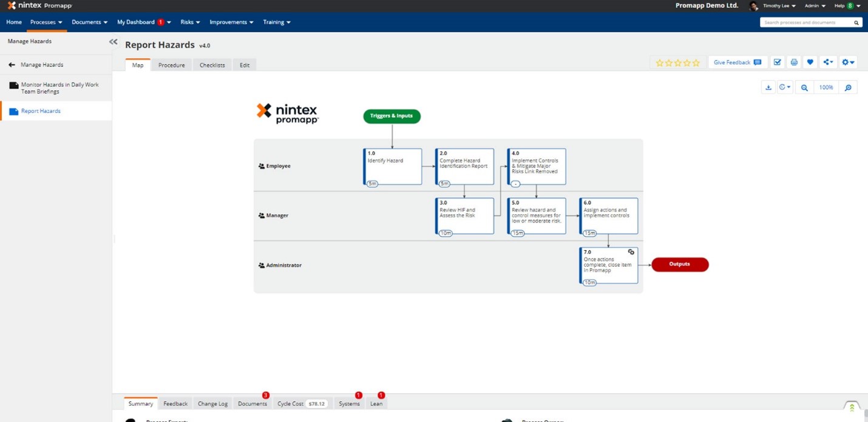Go to Home in navigation bar
The width and height of the screenshot is (868, 422).
point(14,22)
